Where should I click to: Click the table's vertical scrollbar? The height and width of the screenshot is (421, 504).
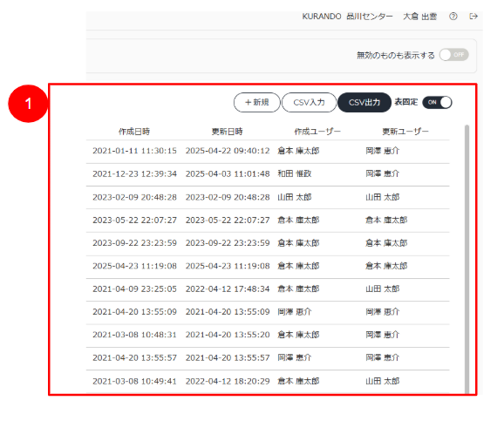pos(467,259)
